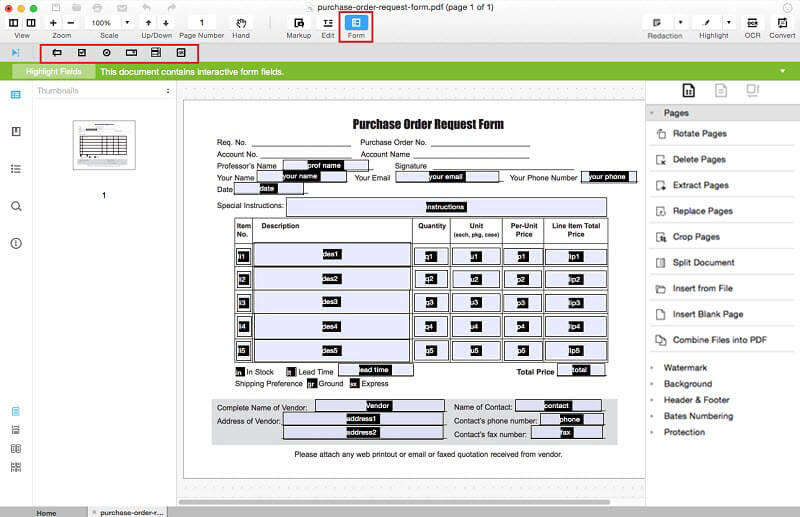Viewport: 800px width, 517px height.
Task: Click the Special Instructions form field
Action: coord(446,207)
